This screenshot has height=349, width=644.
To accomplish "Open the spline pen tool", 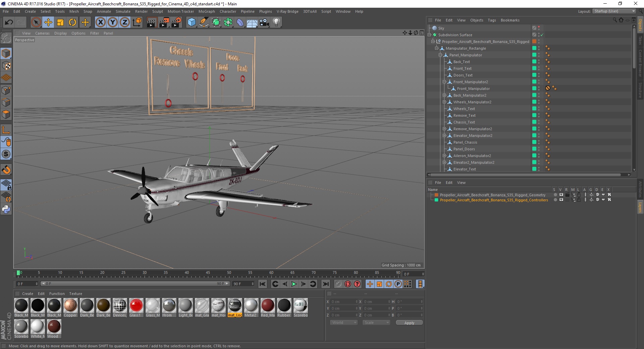I will (204, 22).
